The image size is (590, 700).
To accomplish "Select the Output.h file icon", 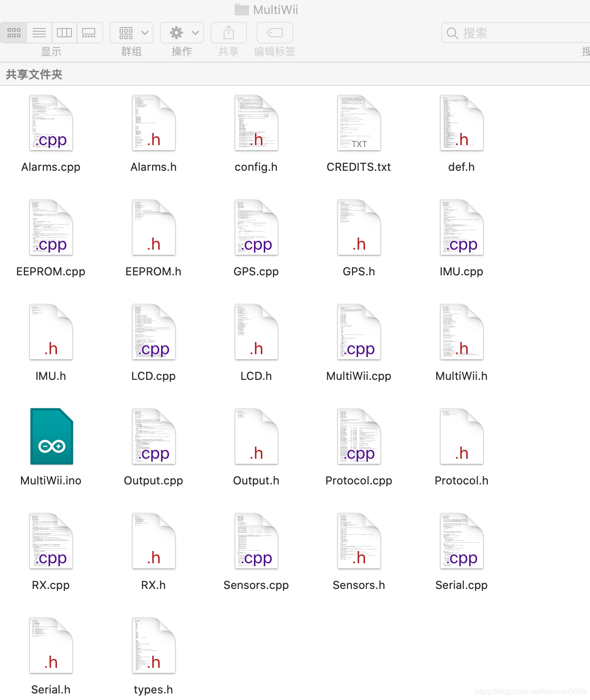I will click(x=257, y=436).
